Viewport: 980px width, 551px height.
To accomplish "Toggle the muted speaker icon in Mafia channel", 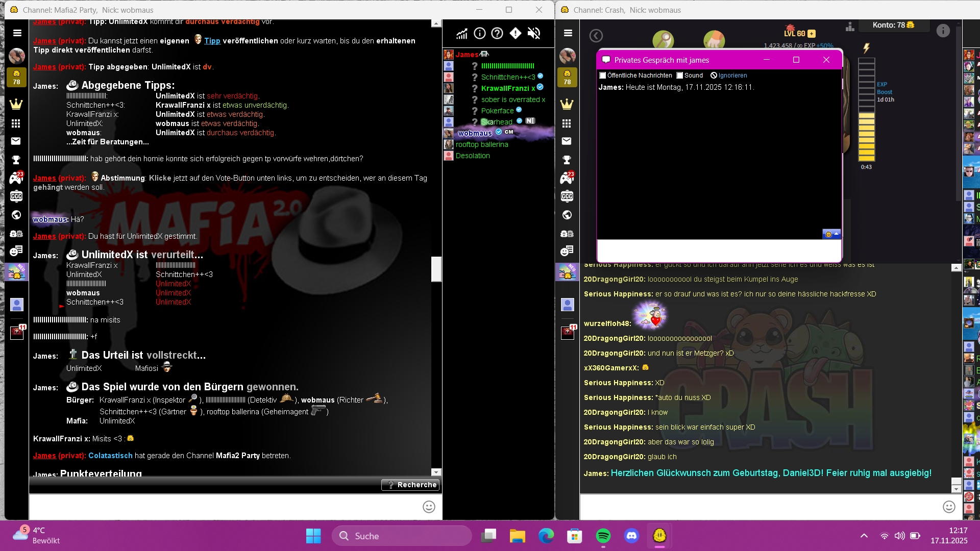I will coord(533,34).
